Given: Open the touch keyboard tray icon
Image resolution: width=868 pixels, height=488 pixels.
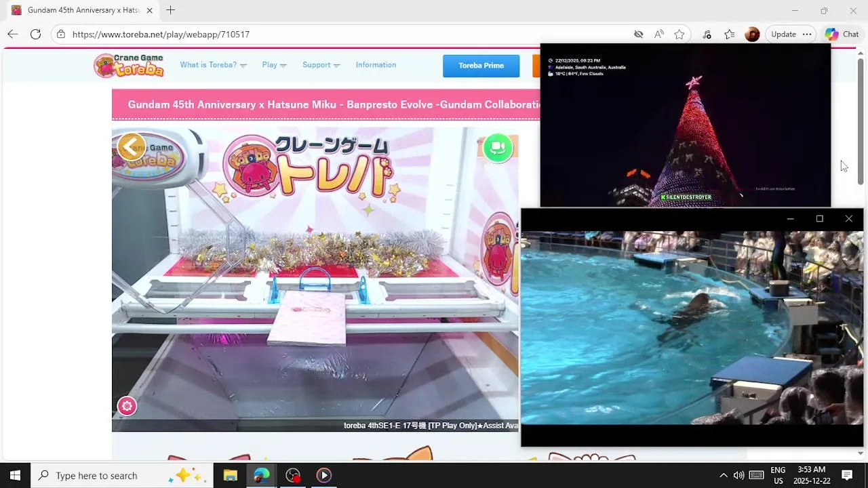Looking at the screenshot, I should [757, 475].
